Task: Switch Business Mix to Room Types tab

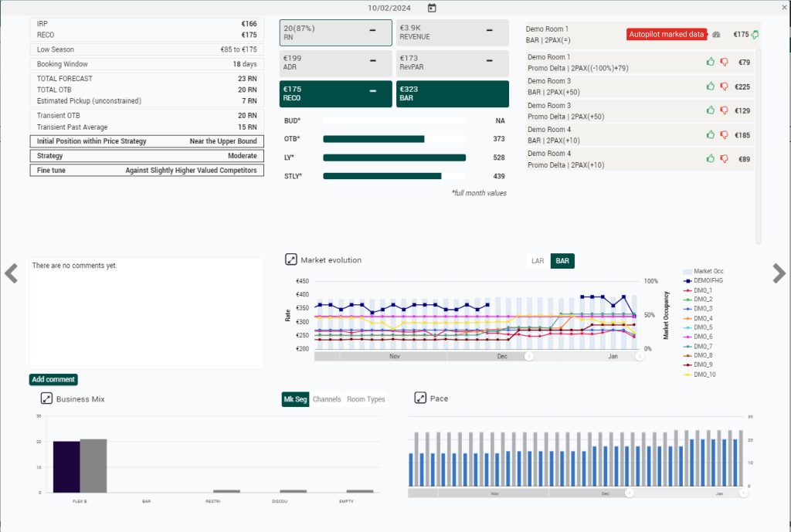Action: [x=365, y=399]
